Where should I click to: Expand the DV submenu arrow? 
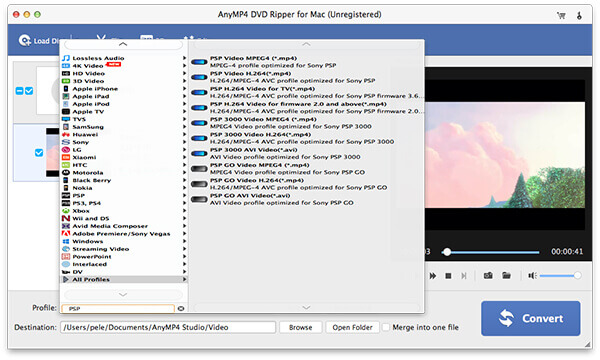[x=184, y=272]
